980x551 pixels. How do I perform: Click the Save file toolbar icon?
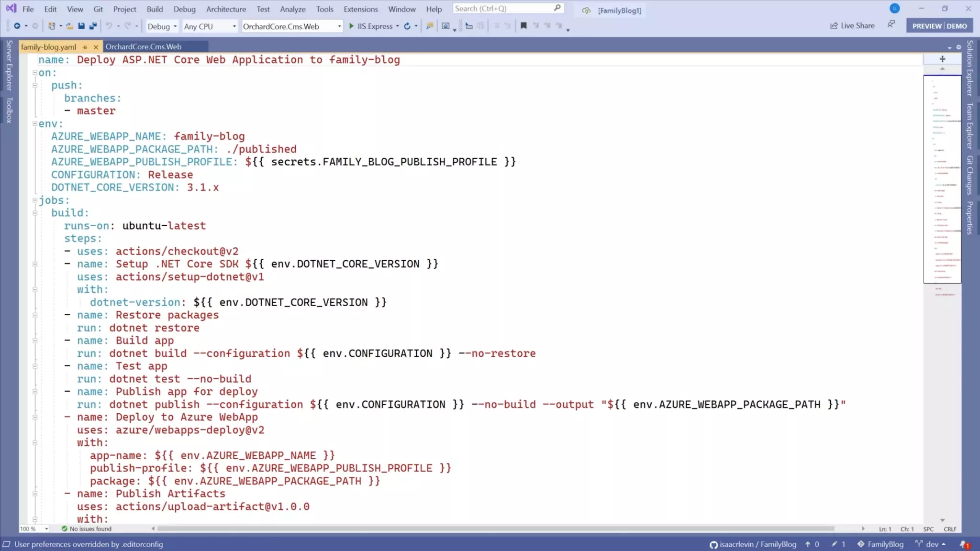(x=81, y=26)
